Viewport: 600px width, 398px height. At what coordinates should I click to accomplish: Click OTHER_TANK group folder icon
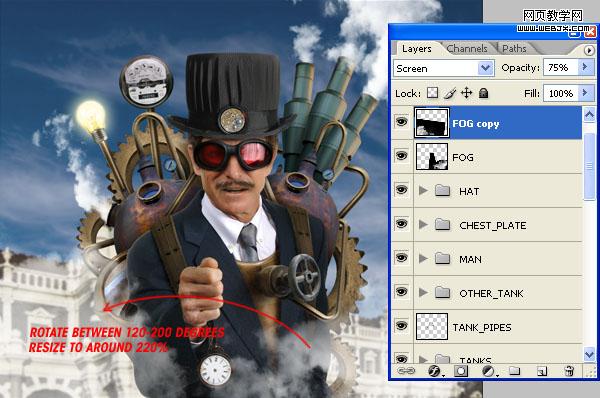[x=442, y=292]
